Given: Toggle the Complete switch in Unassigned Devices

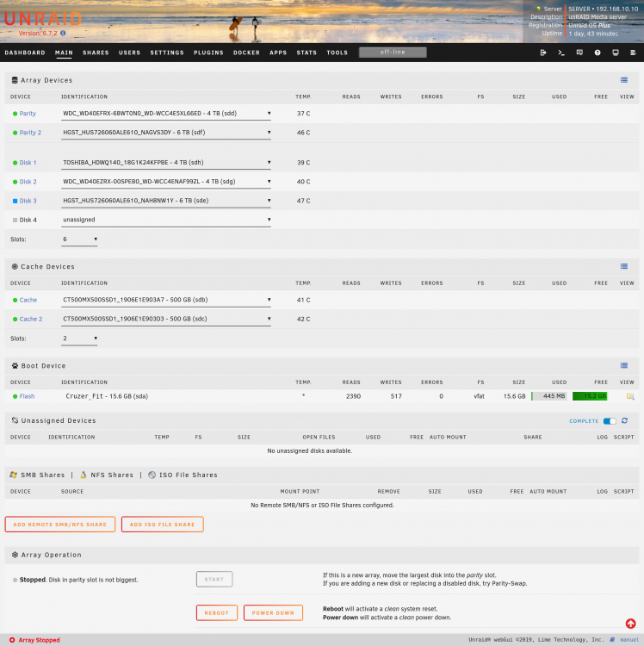Looking at the screenshot, I should click(610, 420).
